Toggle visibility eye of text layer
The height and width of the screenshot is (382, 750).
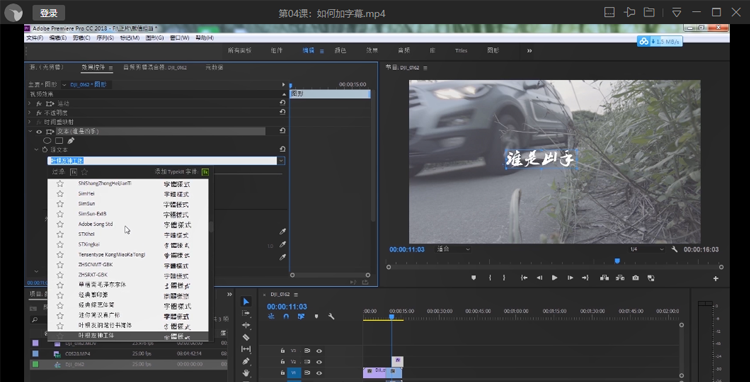(x=39, y=131)
